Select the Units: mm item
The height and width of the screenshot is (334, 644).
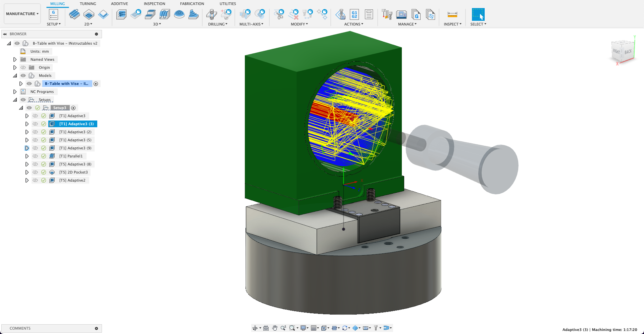40,51
